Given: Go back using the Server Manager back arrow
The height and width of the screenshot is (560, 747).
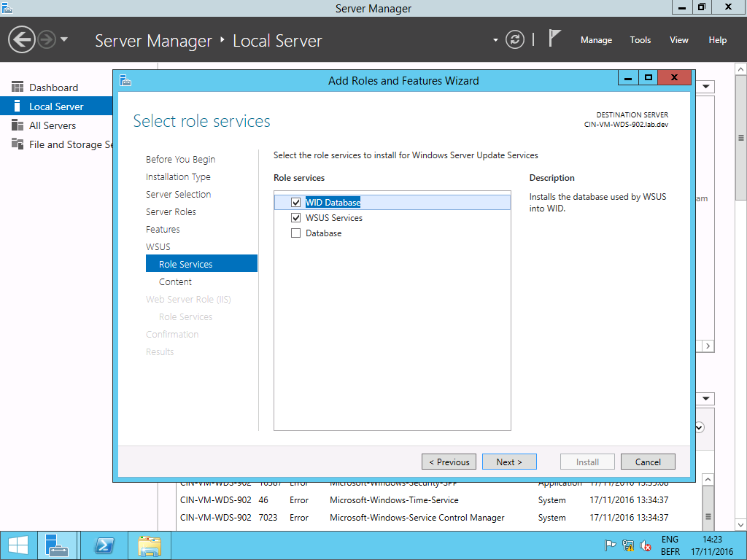Looking at the screenshot, I should 21,39.
